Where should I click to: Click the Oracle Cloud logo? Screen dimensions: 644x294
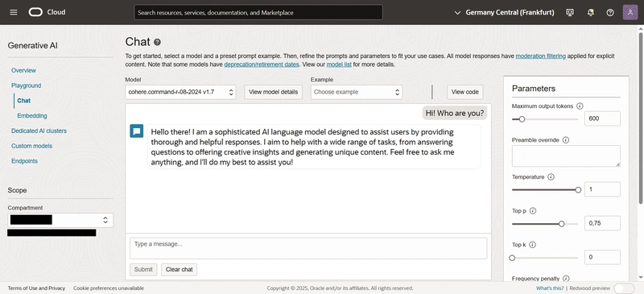(47, 12)
